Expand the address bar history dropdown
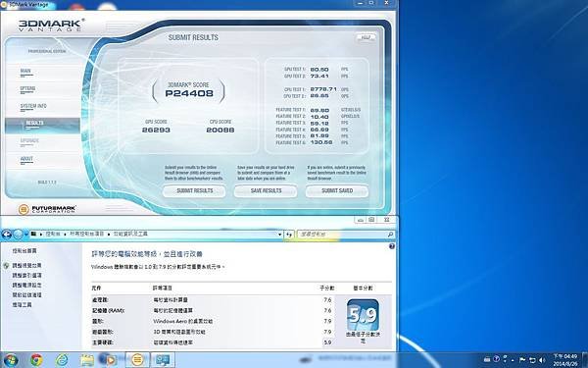Viewport: 588px width, 368px height. 279,235
